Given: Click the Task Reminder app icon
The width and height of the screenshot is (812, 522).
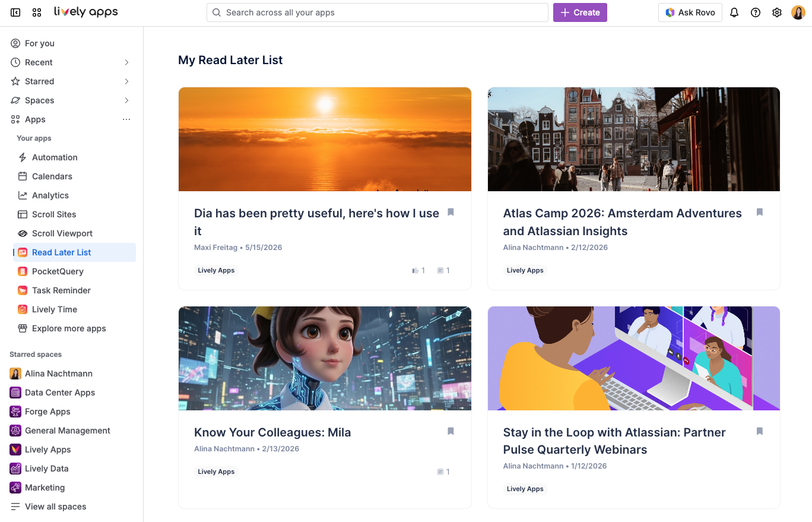Looking at the screenshot, I should pyautogui.click(x=23, y=290).
